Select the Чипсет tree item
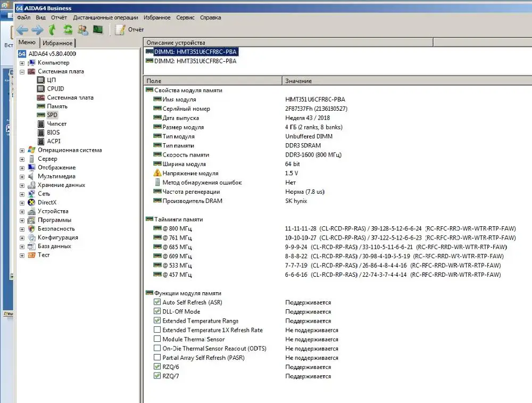532x403 pixels. 56,124
